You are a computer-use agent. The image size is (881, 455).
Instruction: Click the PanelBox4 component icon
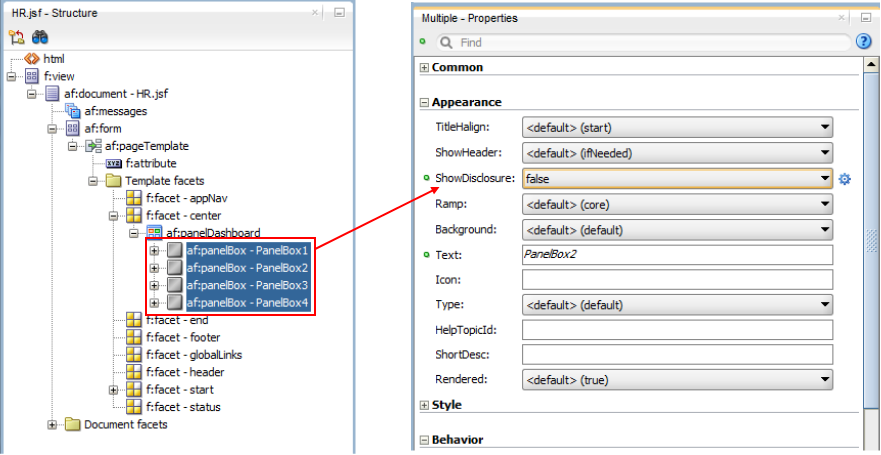[175, 303]
